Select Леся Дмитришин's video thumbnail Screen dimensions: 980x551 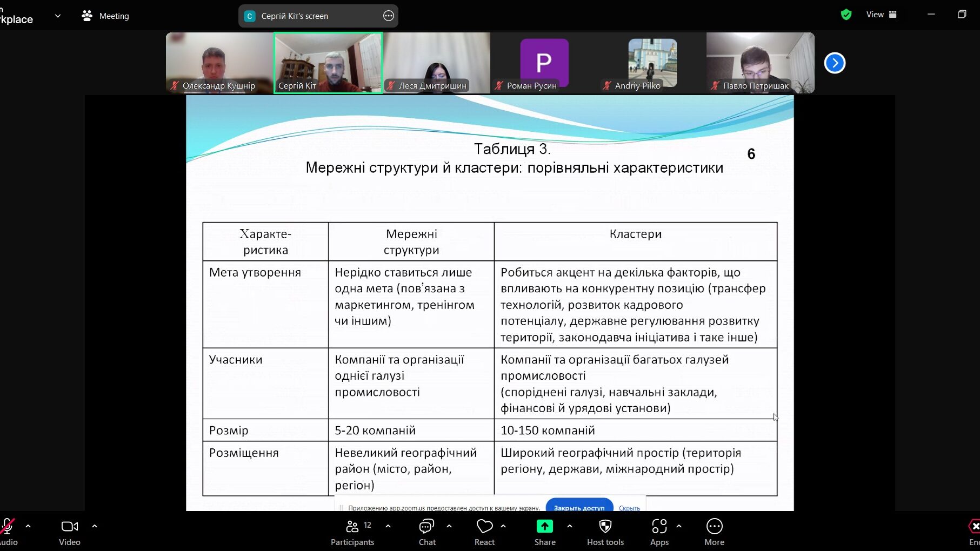click(436, 63)
